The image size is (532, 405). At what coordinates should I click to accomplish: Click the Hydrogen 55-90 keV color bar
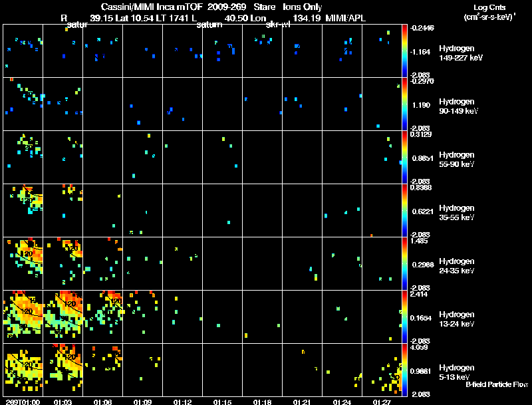404,158
